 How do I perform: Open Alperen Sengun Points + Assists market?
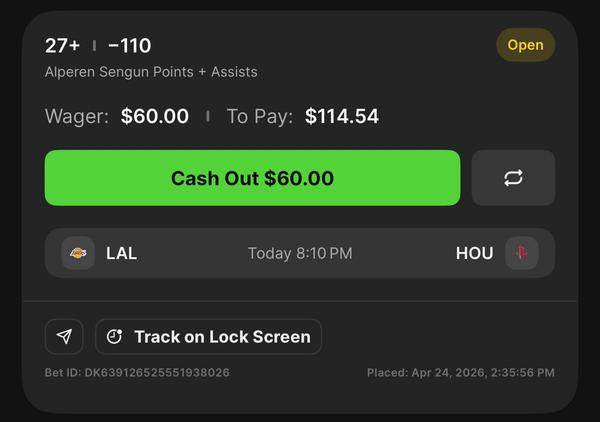coord(151,72)
